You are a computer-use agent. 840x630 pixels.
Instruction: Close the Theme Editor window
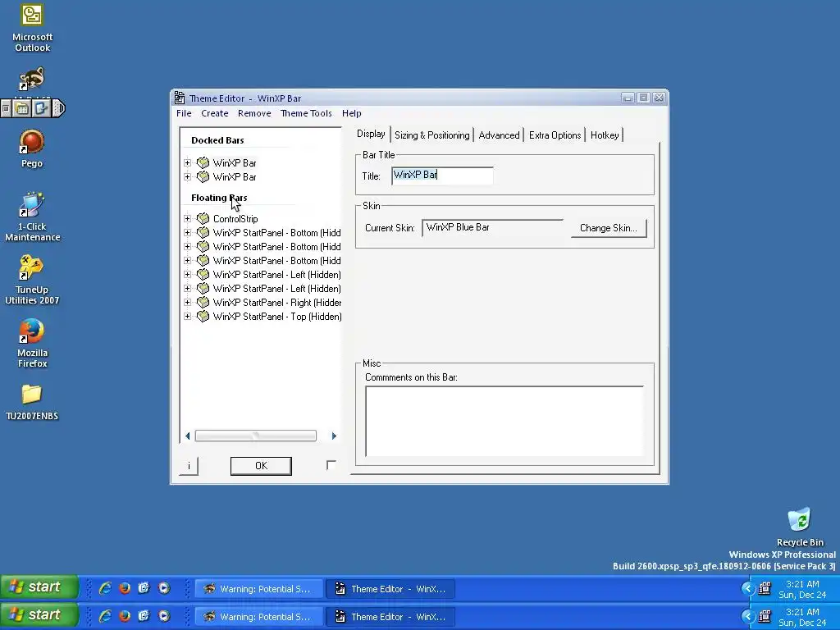[659, 98]
